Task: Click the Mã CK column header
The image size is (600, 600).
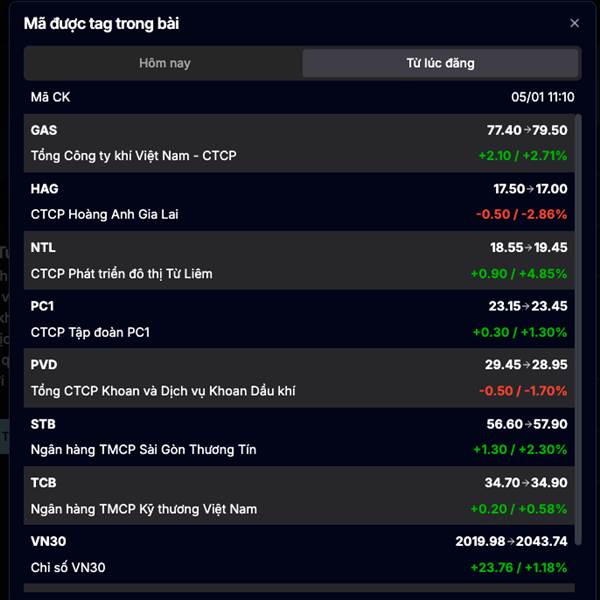Action: point(51,97)
